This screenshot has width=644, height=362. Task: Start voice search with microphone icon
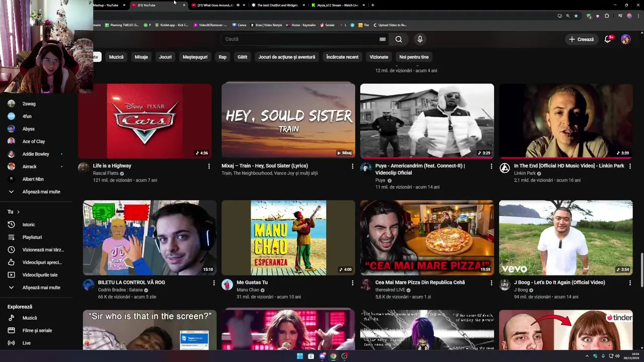pyautogui.click(x=420, y=39)
